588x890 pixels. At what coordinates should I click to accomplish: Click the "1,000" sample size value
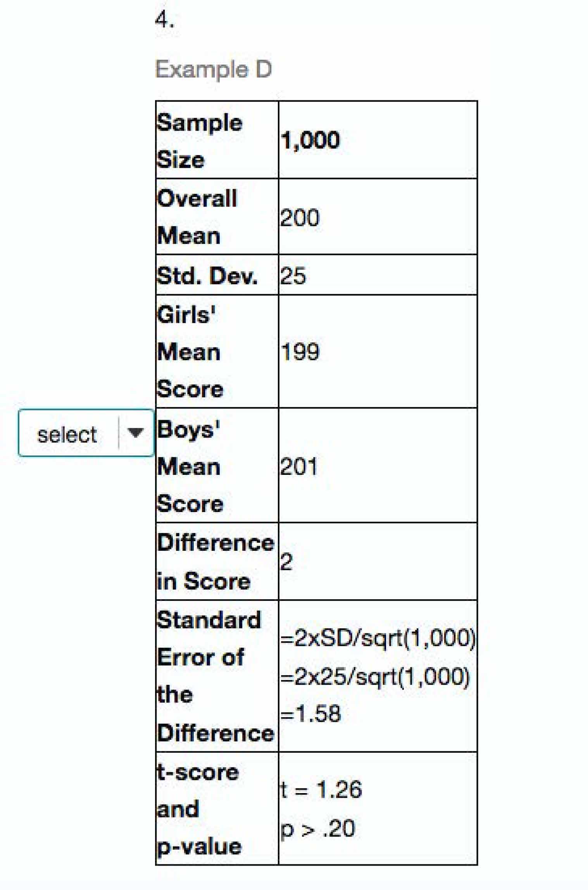(310, 140)
